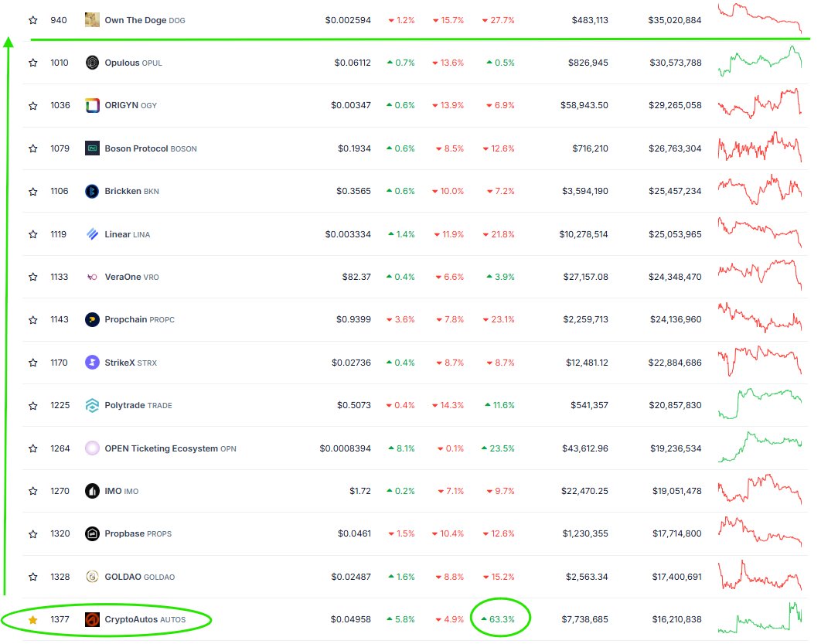Open Brickken BKN coin page
The image size is (821, 644).
click(x=132, y=191)
